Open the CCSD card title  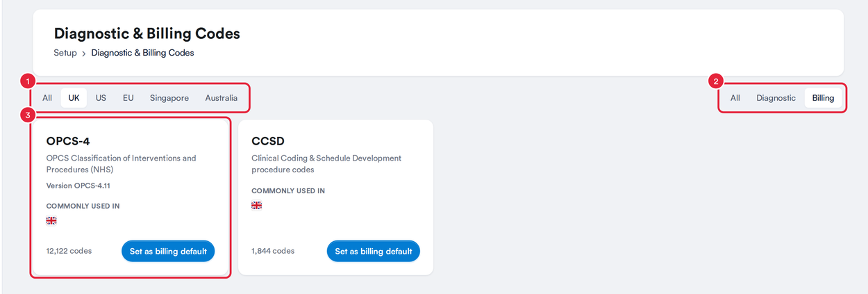coord(268,141)
